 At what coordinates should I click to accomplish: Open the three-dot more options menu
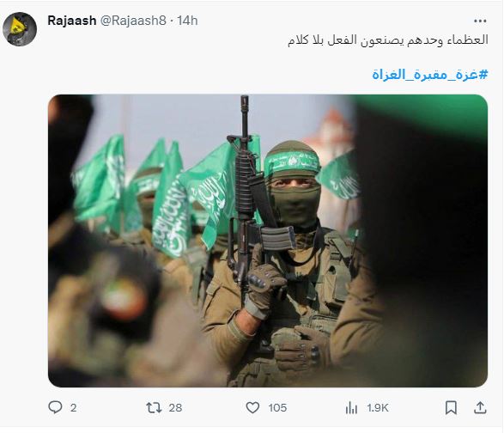[480, 21]
